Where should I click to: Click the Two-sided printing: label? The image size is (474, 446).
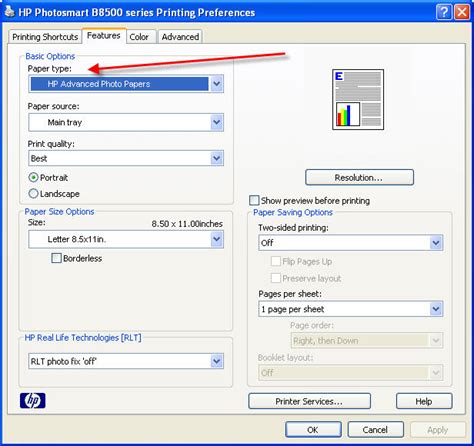[x=293, y=228]
